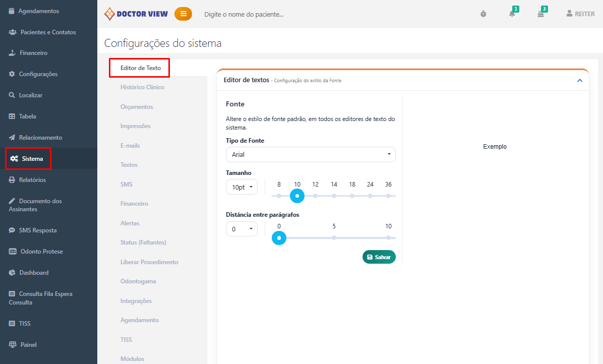Screen dimensions: 603x364
Task: Click the Dashboard pie chart icon
Action: [x=13, y=273]
